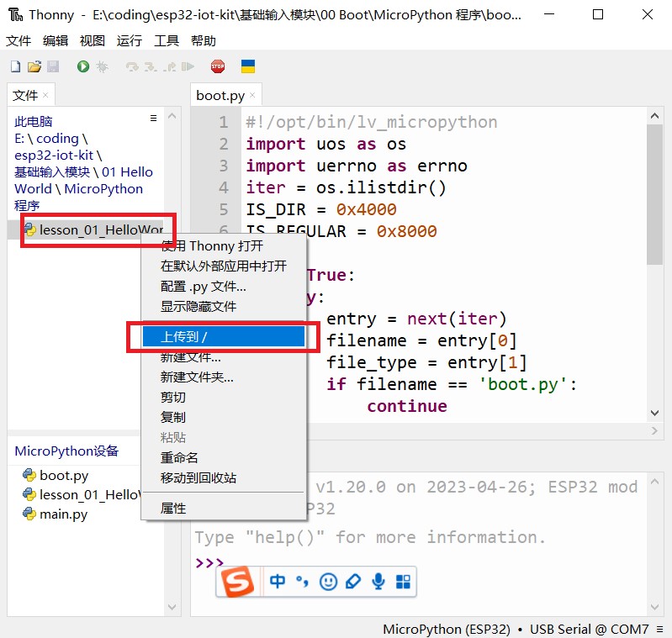Viewport: 672px width, 638px height.
Task: Click the Ukraine flag support icon
Action: coord(248,66)
